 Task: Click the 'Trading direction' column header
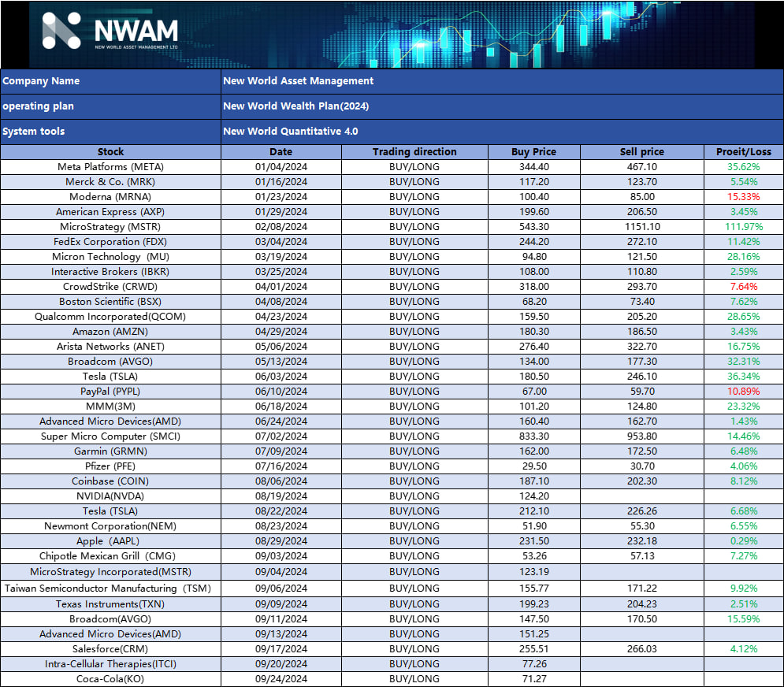pos(414,152)
